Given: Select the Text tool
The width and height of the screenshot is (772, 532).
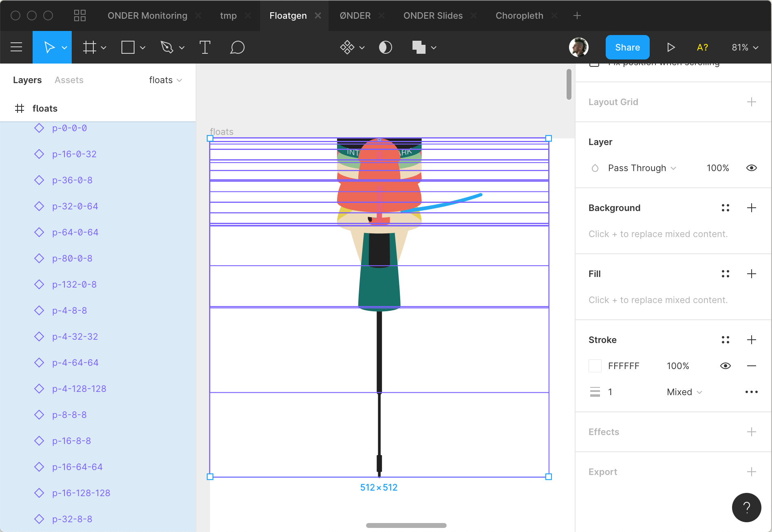Looking at the screenshot, I should click(x=205, y=48).
